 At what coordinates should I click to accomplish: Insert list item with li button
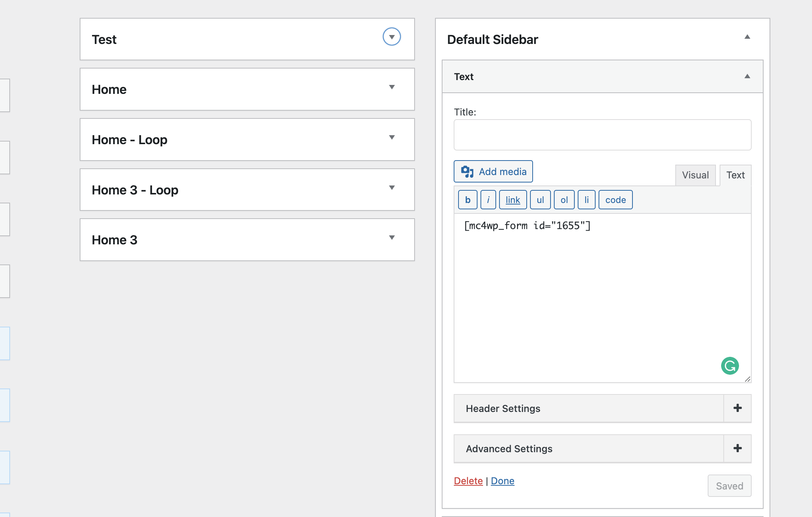[x=587, y=200]
